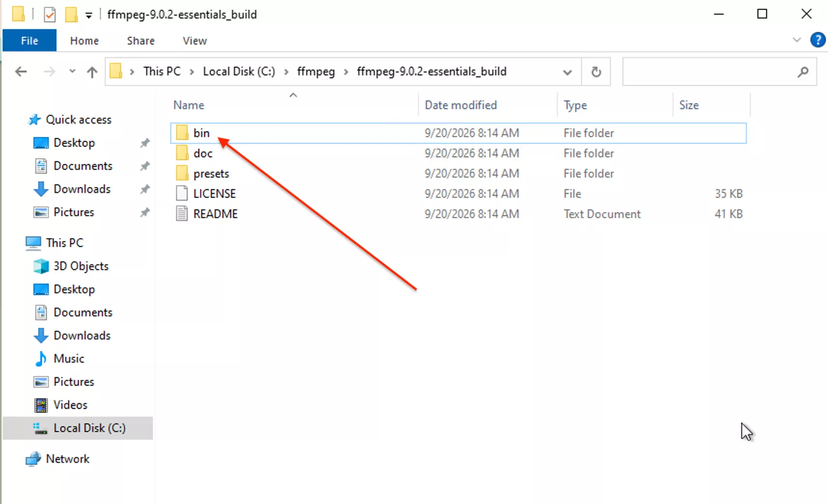Sort by the Name column header
The height and width of the screenshot is (504, 828).
[x=189, y=105]
